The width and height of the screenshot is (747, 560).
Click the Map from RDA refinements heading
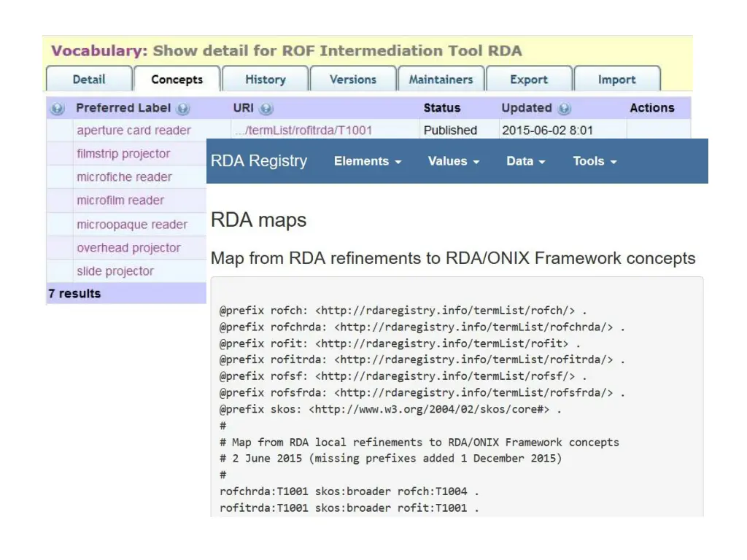click(453, 258)
